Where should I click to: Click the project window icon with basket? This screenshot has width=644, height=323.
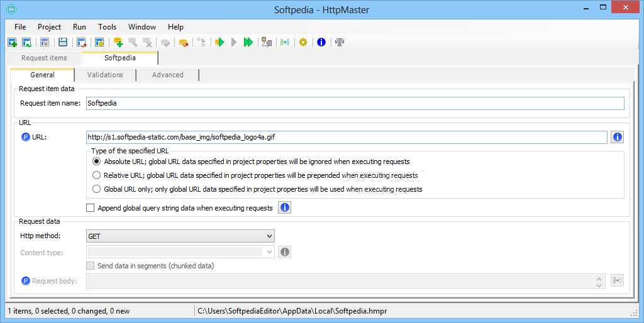[45, 42]
